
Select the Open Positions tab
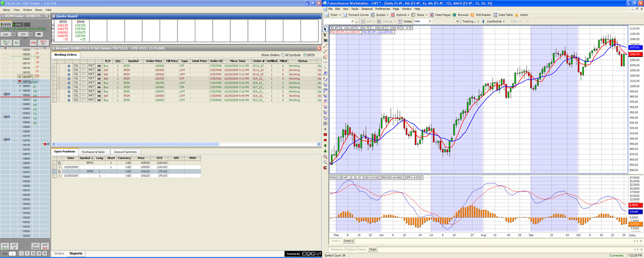click(65, 152)
